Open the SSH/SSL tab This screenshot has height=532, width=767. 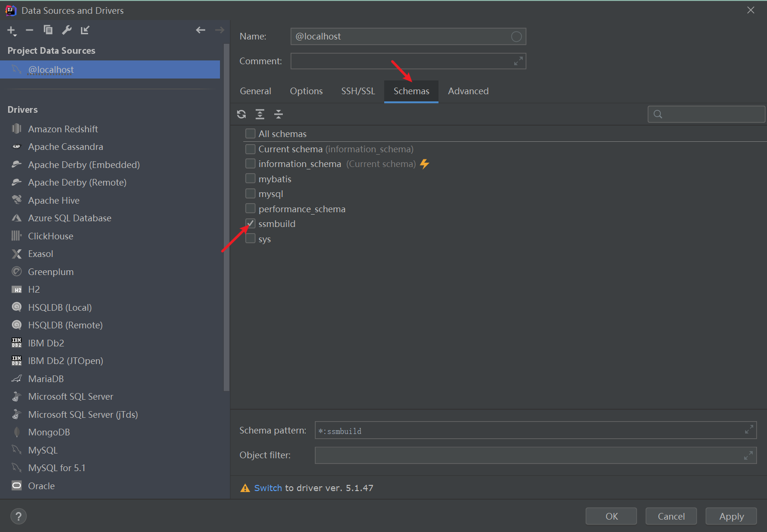[x=358, y=91]
